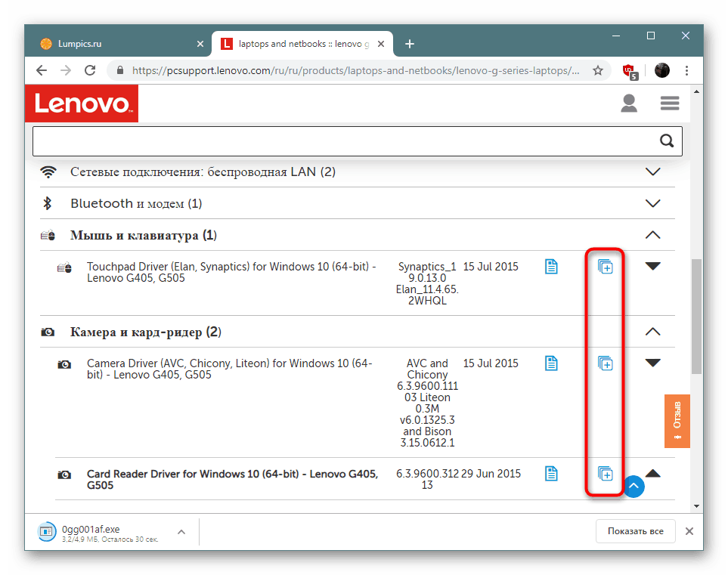Expand the Bluetooth и модем chevron
This screenshot has width=728, height=575.
pos(653,203)
